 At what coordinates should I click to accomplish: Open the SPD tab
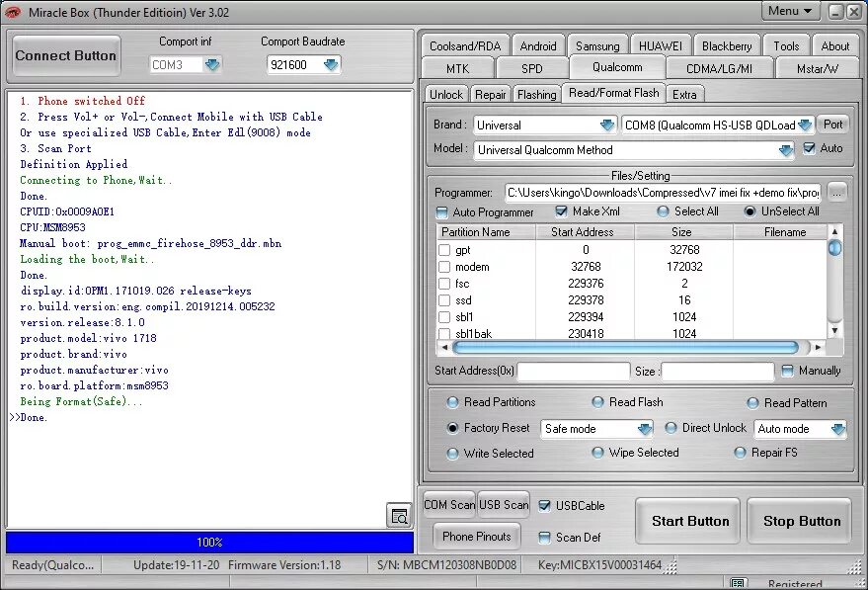531,69
